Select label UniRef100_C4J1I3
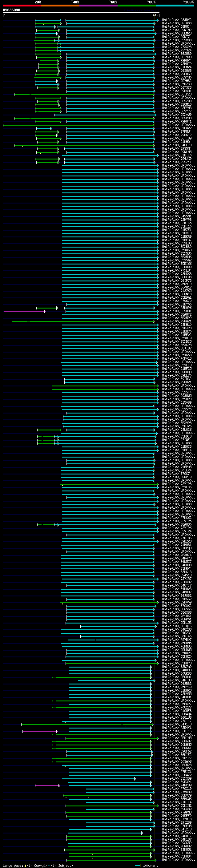 tap(177, 725)
